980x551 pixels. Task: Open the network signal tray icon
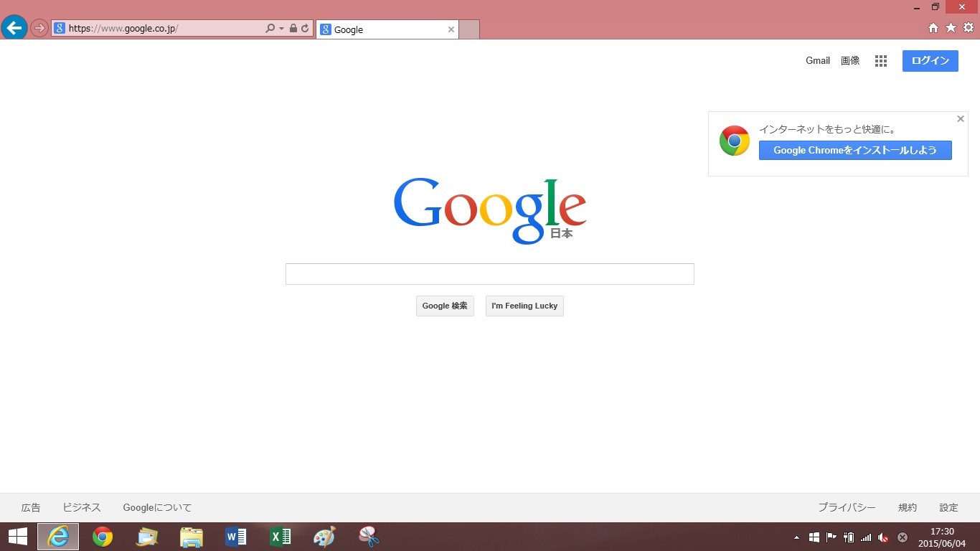pos(866,537)
